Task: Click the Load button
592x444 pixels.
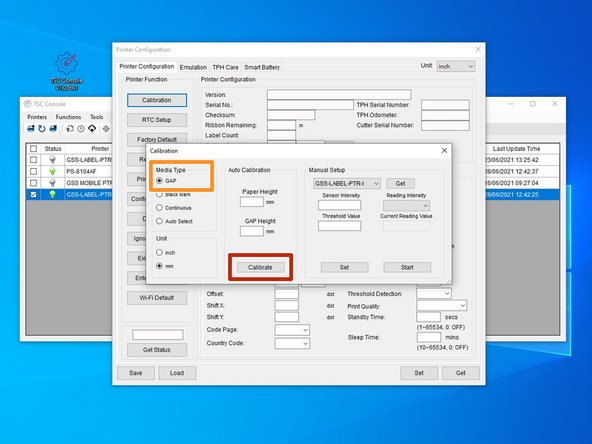Action: click(x=177, y=373)
